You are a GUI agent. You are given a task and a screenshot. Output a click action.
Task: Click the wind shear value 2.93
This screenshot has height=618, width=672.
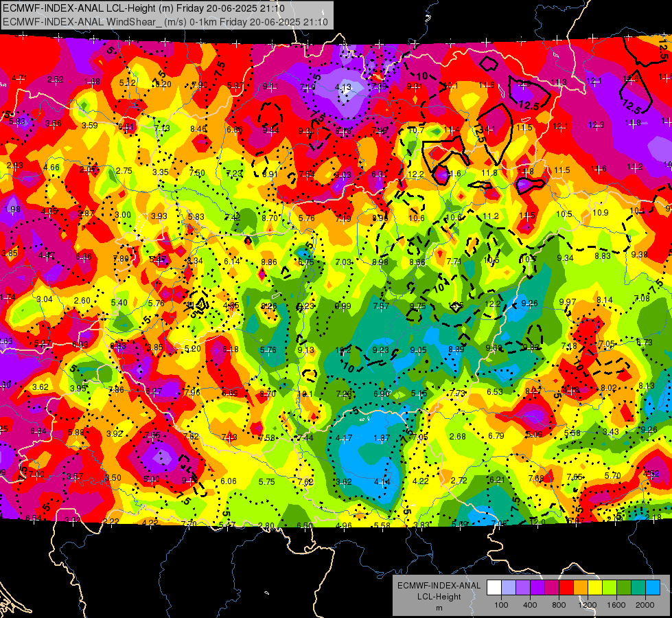(x=15, y=165)
